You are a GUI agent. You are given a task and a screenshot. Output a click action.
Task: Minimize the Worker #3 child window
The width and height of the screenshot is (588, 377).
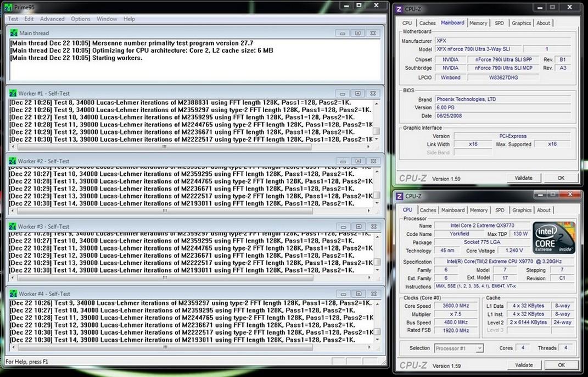pyautogui.click(x=344, y=227)
